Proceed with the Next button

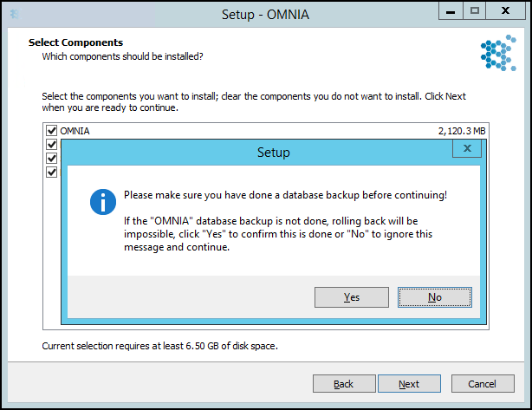point(409,384)
